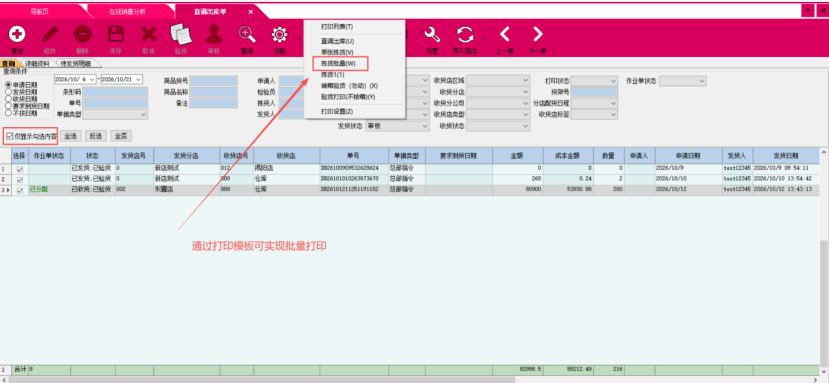Image resolution: width=829 pixels, height=383 pixels.
Task: Uncheck the row 1 select checkbox (揭阳店)
Action: point(20,169)
